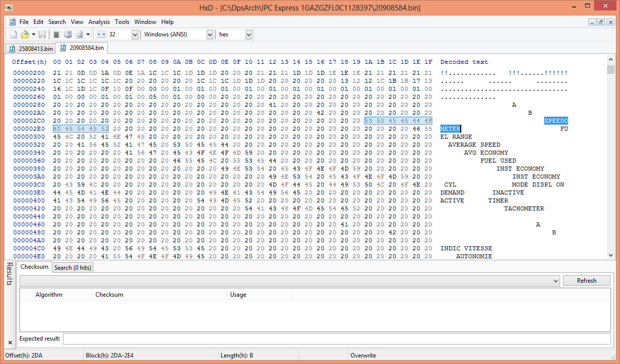Click the 1F column header

(428, 62)
